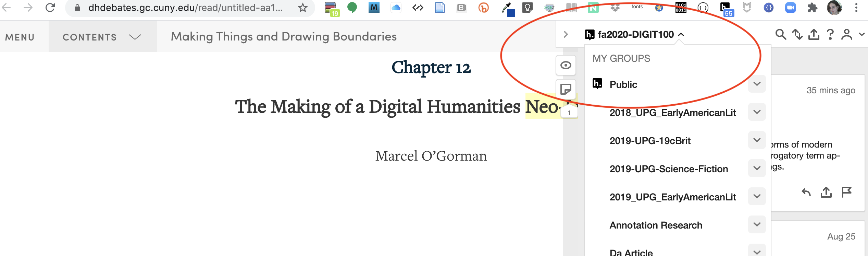Click the browser address bar URL
Image resolution: width=868 pixels, height=256 pixels.
185,8
